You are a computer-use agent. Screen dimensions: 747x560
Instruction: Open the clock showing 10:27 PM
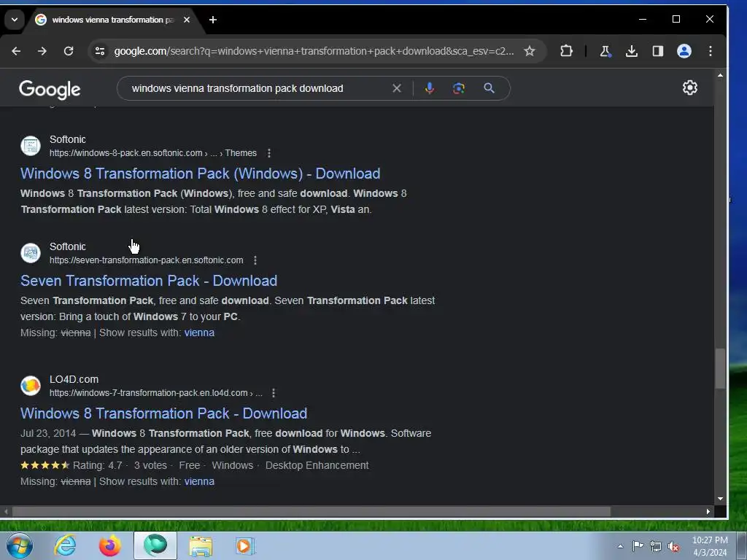(710, 546)
